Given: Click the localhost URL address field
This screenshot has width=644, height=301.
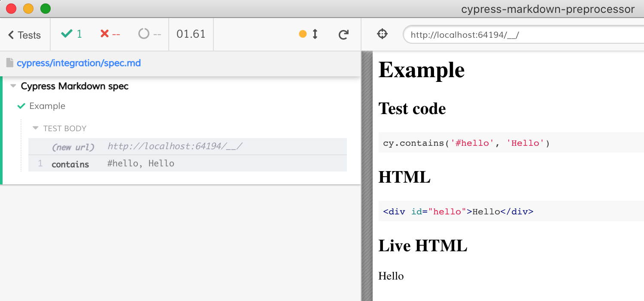Looking at the screenshot, I should (523, 35).
